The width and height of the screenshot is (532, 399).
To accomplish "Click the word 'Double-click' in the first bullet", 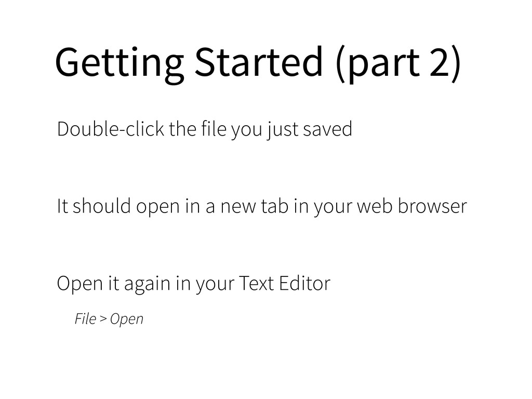I will pyautogui.click(x=111, y=129).
